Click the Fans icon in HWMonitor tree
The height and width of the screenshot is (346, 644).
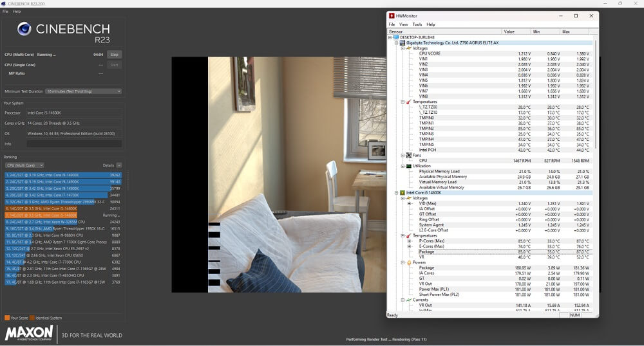click(x=408, y=155)
